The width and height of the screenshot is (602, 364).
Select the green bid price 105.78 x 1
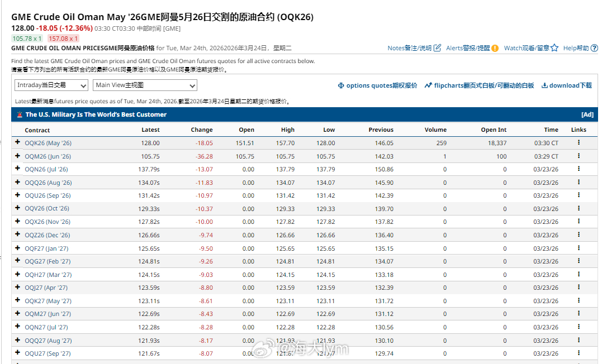coord(26,39)
